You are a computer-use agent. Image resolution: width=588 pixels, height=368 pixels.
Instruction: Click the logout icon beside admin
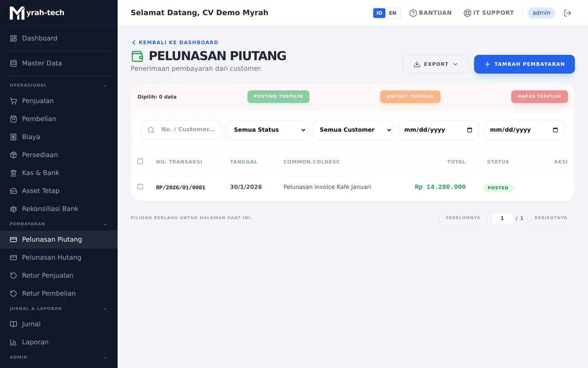[x=567, y=13]
